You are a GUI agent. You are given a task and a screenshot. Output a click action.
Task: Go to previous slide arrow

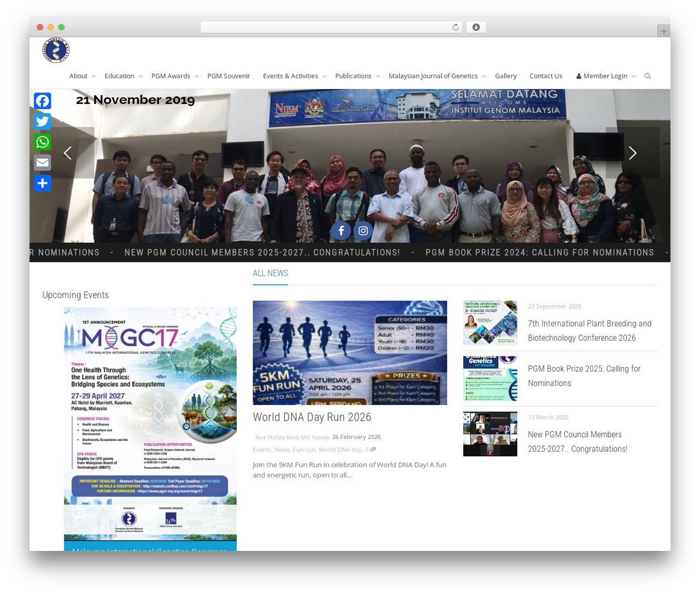[x=67, y=153]
